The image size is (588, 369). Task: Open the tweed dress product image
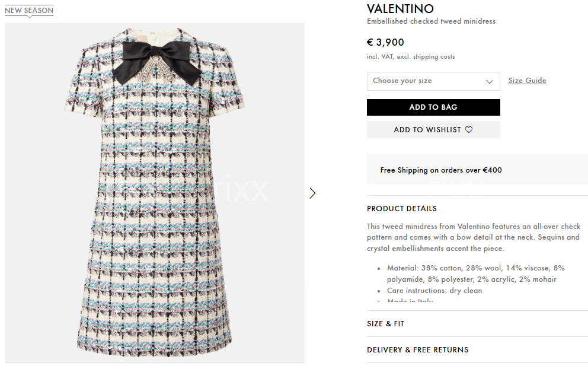155,193
